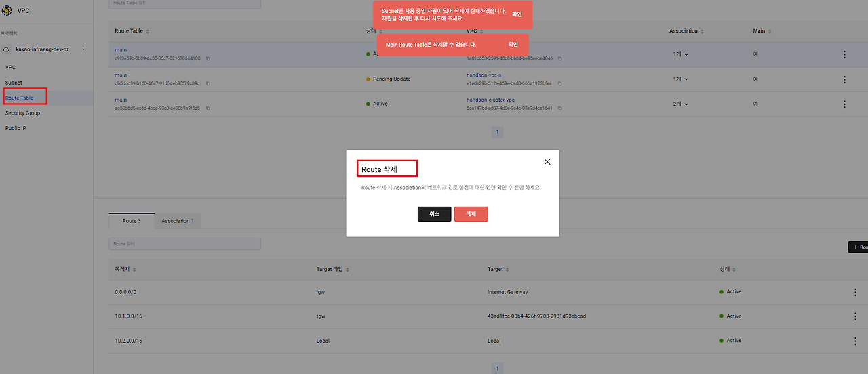Open the Route Table sidebar menu item
The image size is (868, 374).
20,98
